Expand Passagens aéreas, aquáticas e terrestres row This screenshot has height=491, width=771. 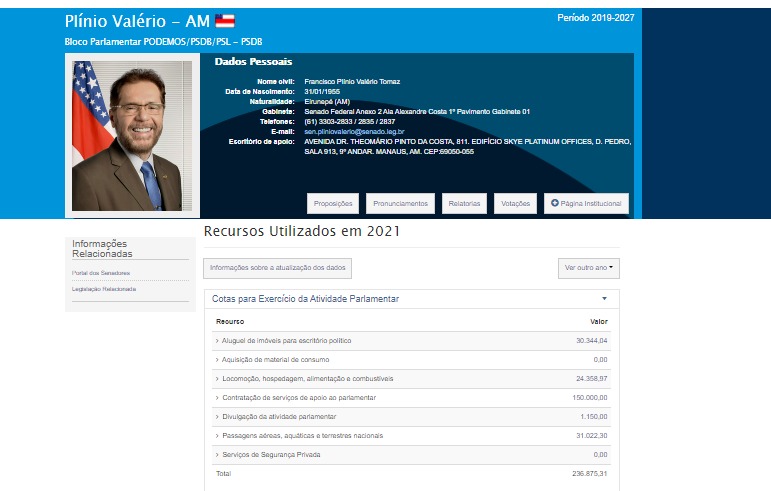[x=301, y=435]
